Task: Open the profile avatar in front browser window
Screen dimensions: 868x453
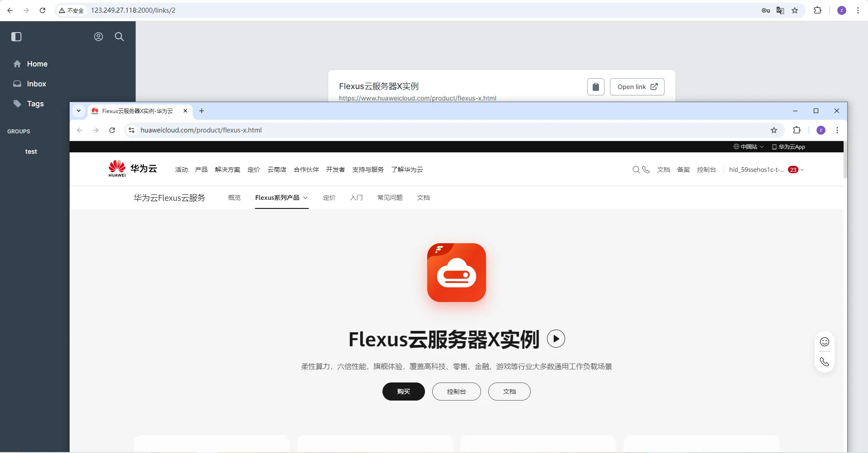Action: (821, 130)
